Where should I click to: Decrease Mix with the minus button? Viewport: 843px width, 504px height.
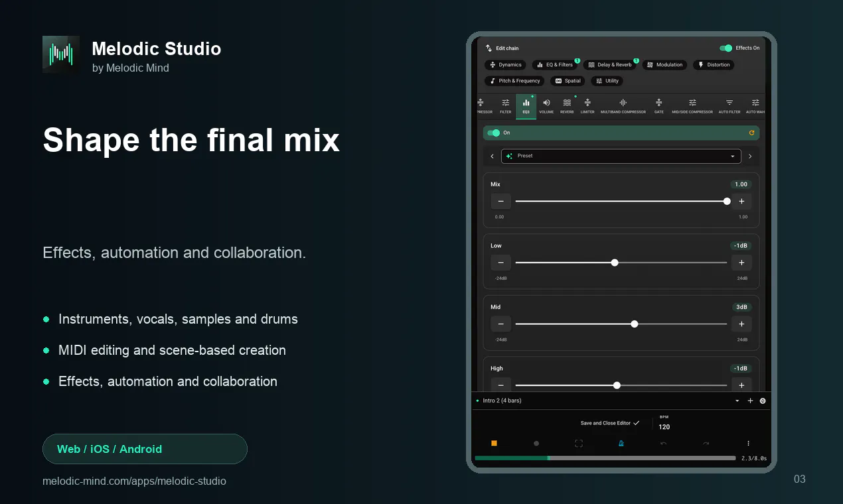[500, 202]
